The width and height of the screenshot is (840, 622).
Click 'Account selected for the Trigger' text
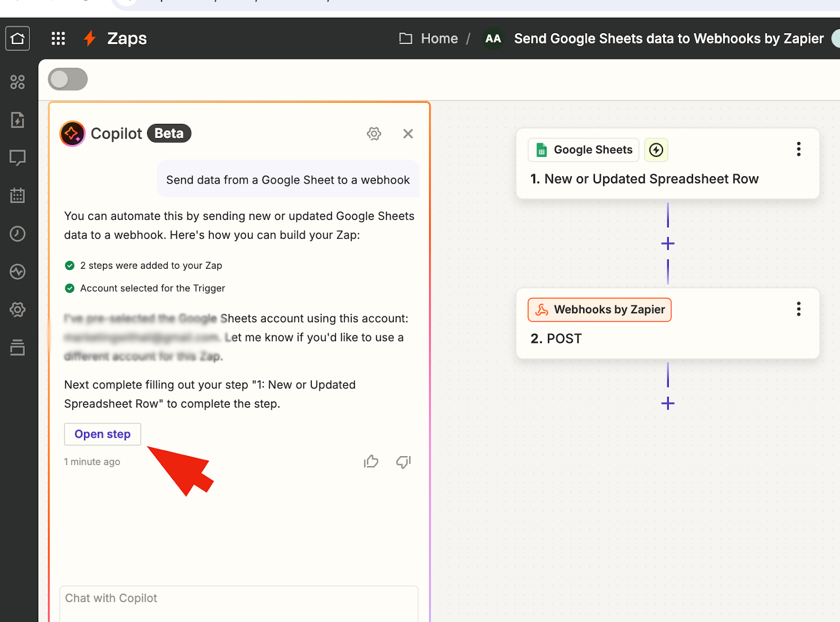(153, 288)
